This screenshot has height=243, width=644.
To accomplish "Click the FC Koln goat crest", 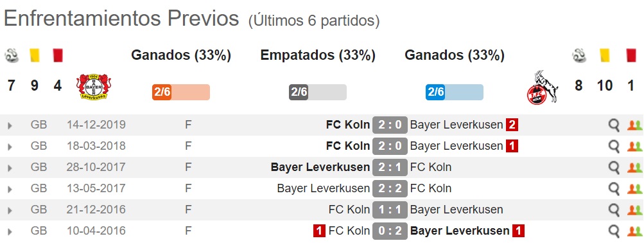I will click(542, 87).
